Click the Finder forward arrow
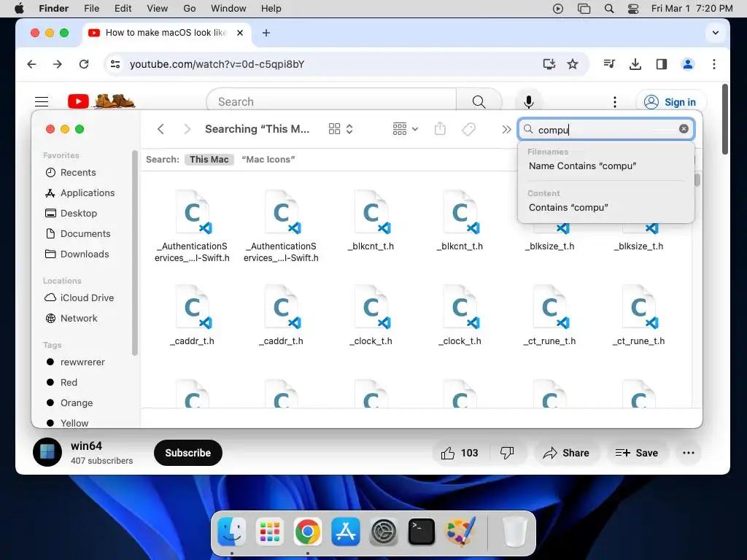 pyautogui.click(x=187, y=129)
